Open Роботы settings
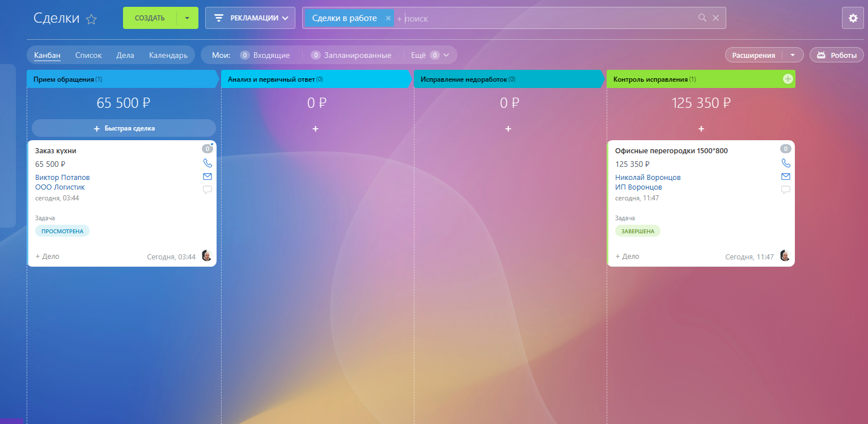Viewport: 868px width, 424px height. point(837,55)
